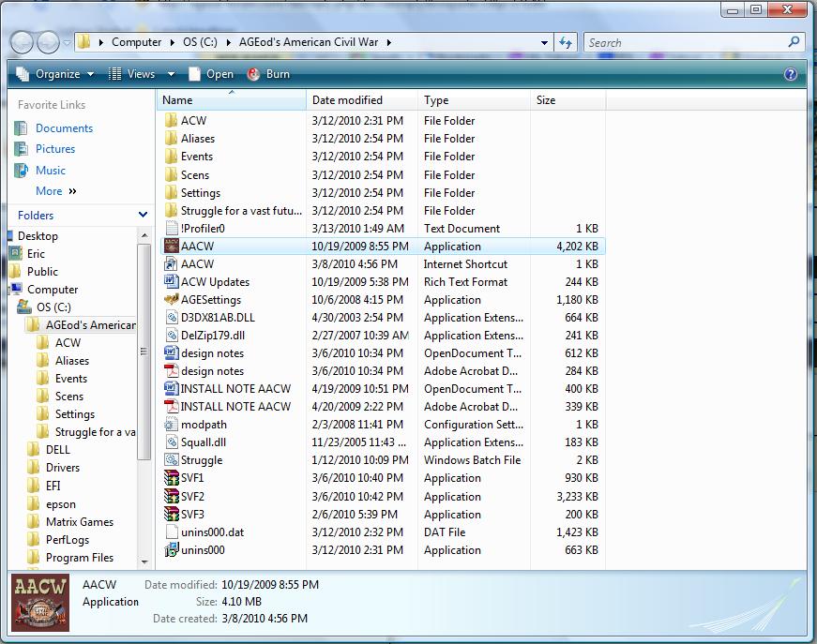Show More favorite links
The image size is (817, 644).
tap(55, 191)
